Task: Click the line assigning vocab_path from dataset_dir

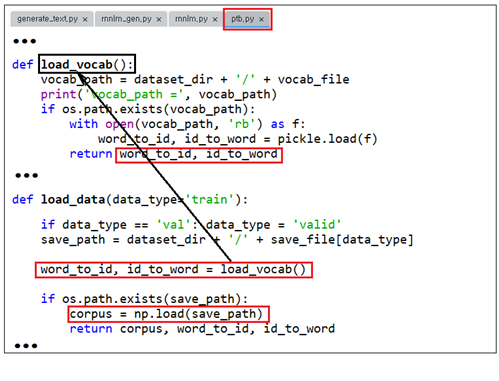Action: 195,80
